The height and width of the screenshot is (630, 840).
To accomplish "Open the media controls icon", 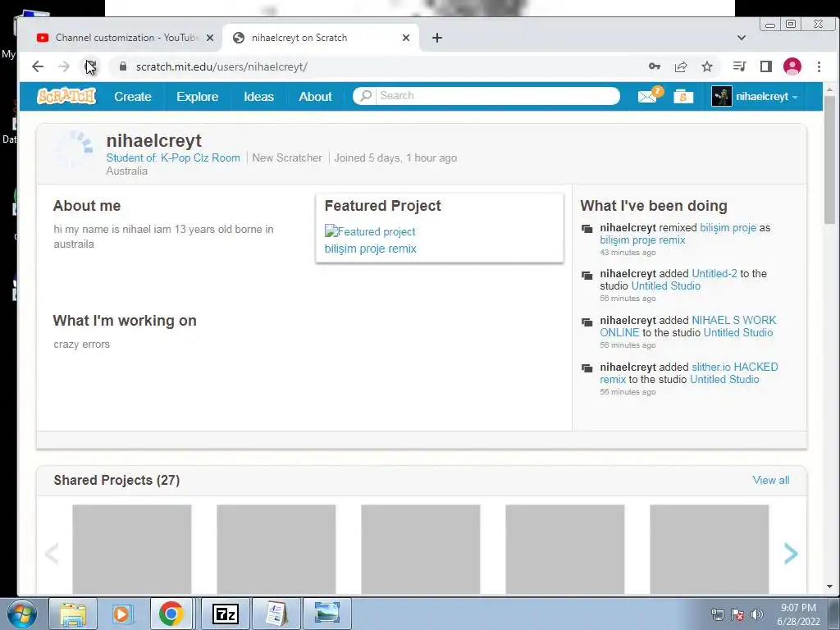I will tap(739, 66).
